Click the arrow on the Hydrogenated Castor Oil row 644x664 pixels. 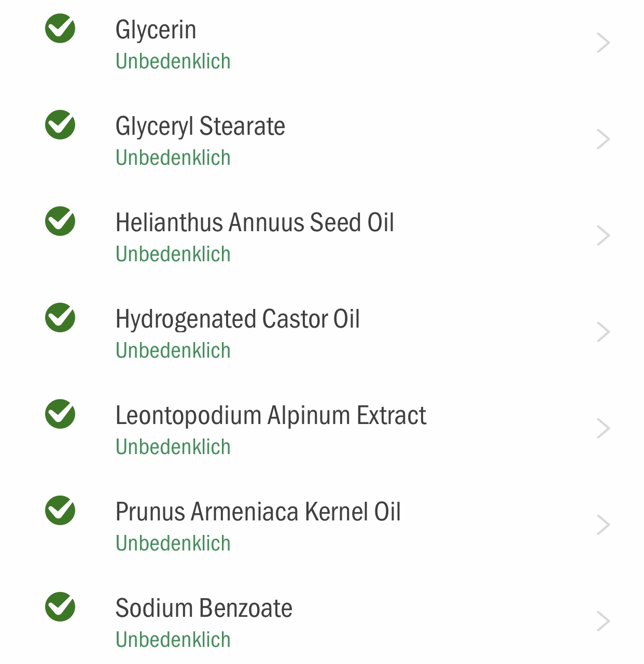point(603,332)
